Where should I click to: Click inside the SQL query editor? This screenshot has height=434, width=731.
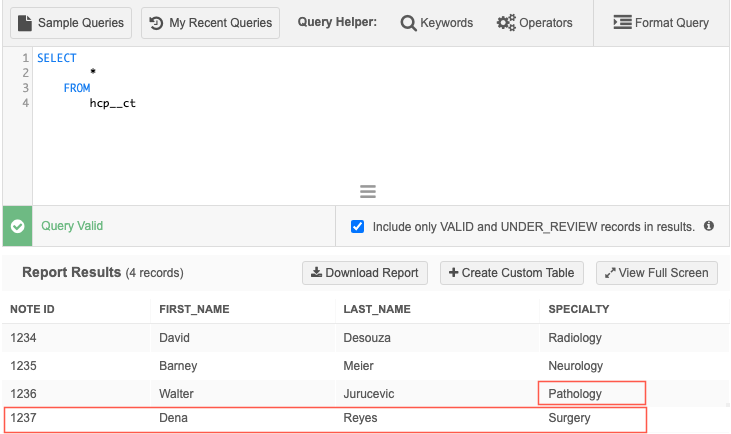[380, 130]
